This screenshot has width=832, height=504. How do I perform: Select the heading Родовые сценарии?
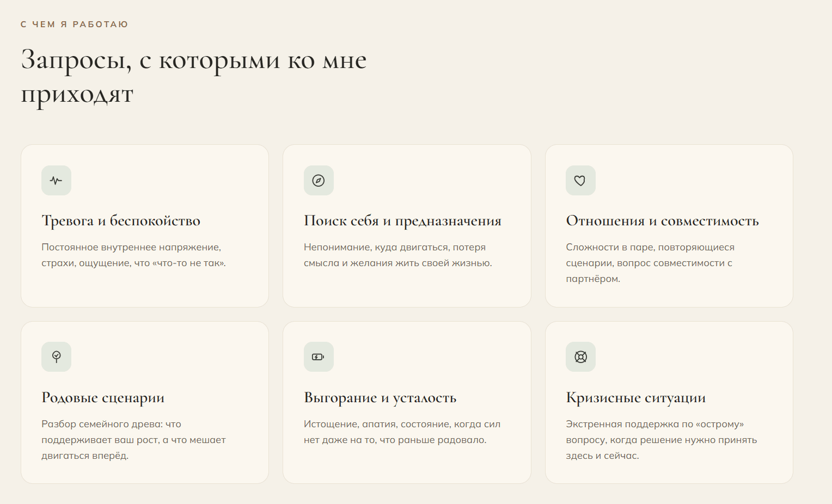103,398
